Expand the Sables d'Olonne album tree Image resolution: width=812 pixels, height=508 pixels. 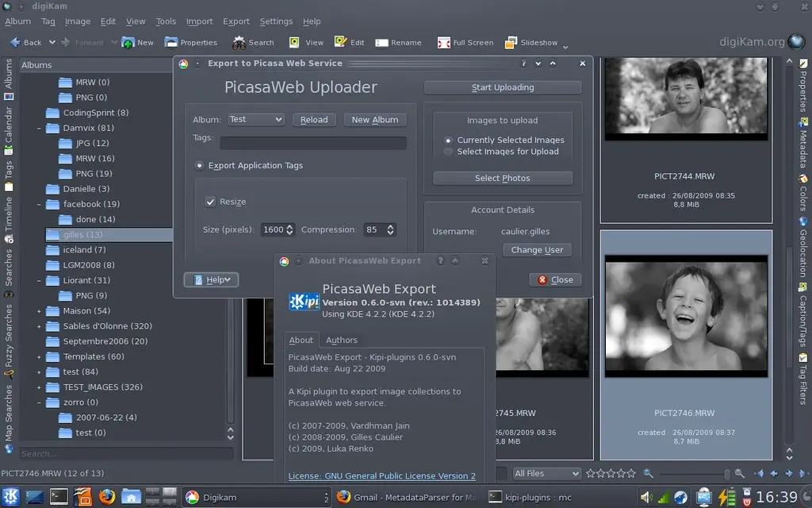tap(38, 325)
